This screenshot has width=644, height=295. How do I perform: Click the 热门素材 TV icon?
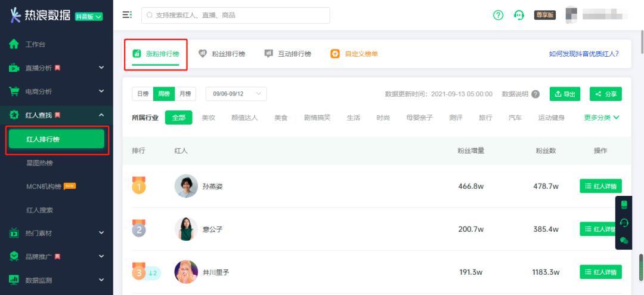tap(14, 233)
